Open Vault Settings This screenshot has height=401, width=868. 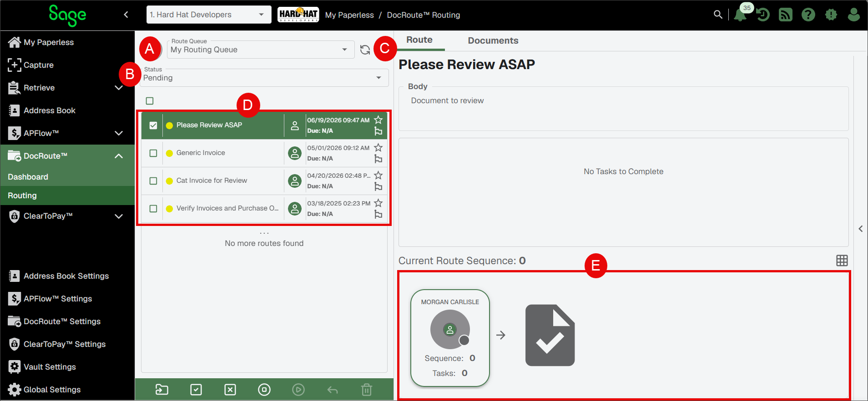click(x=67, y=367)
